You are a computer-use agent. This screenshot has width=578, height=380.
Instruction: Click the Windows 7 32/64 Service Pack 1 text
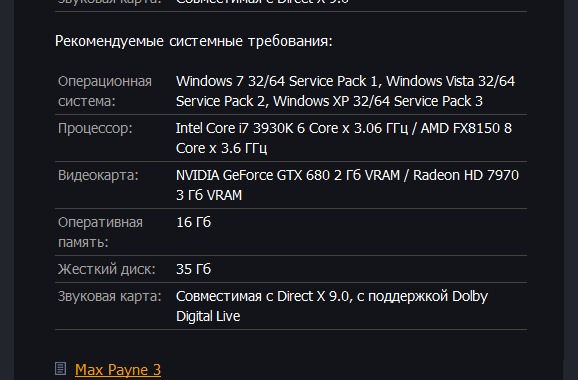(277, 81)
